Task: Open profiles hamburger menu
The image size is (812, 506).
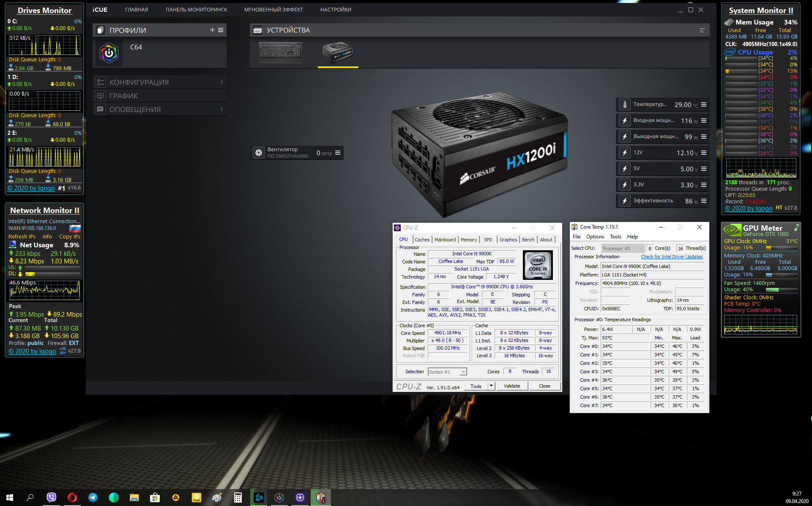Action: point(221,30)
